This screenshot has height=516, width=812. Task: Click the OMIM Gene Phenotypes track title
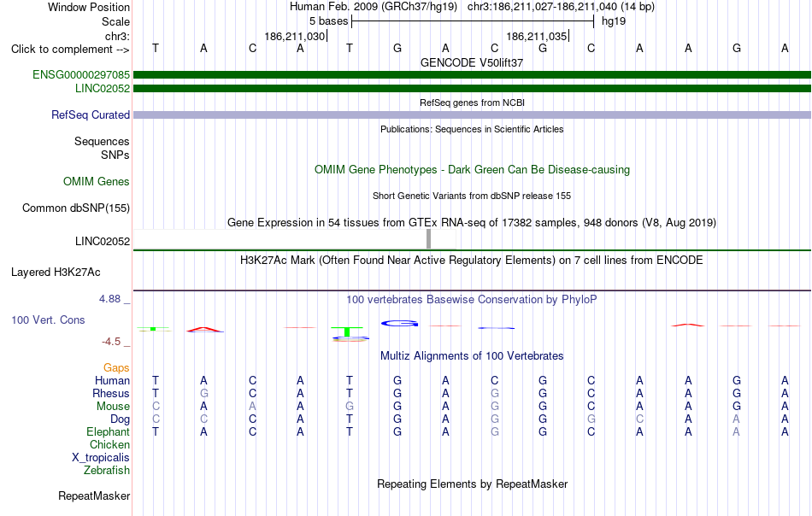click(x=472, y=170)
